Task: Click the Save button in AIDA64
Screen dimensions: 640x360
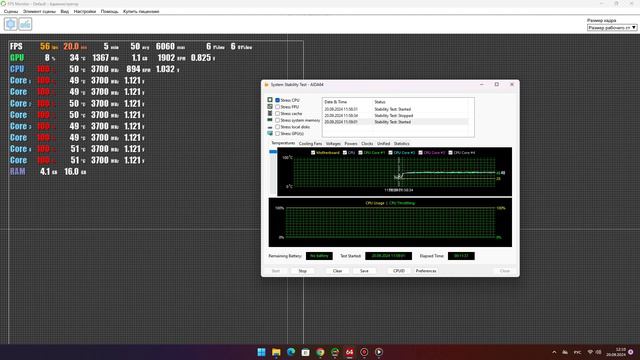Action: point(364,271)
